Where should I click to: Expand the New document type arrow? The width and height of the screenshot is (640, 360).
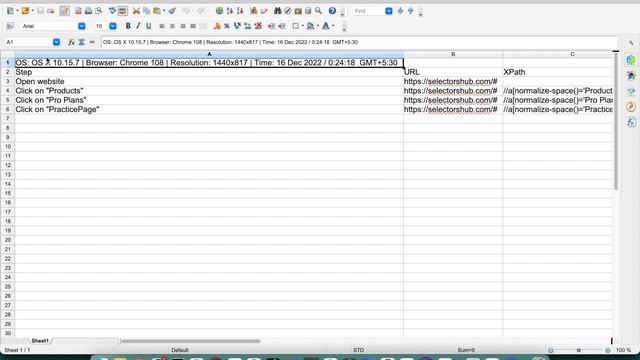pos(17,11)
